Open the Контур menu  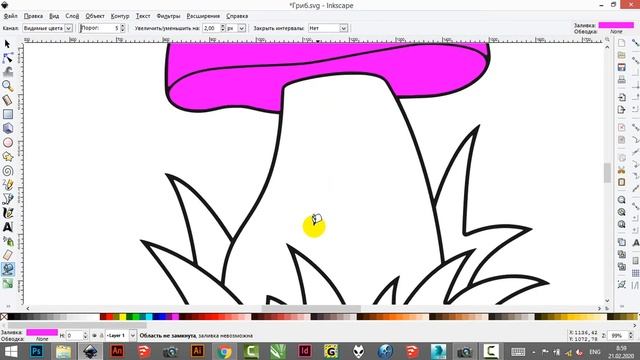tap(120, 16)
